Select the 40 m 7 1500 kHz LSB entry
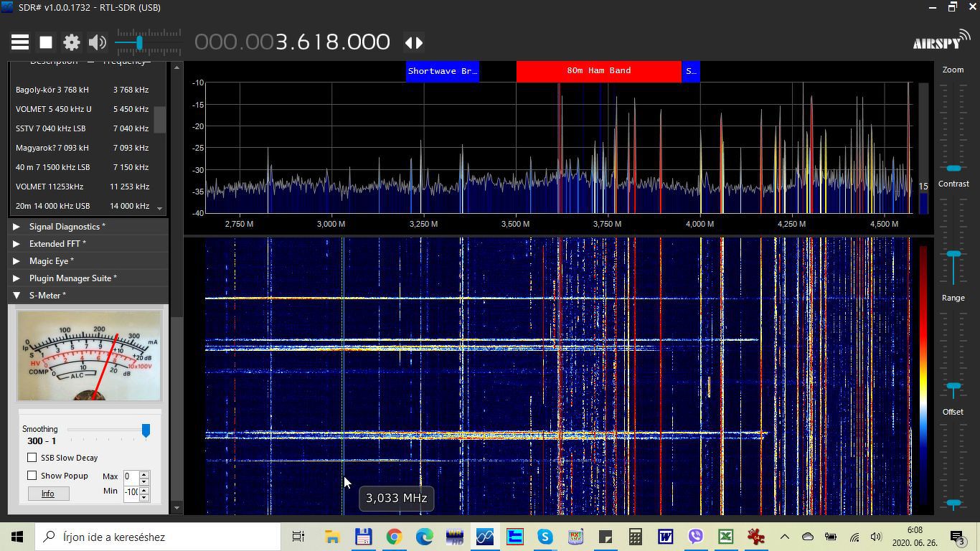The width and height of the screenshot is (980, 551). coord(83,167)
